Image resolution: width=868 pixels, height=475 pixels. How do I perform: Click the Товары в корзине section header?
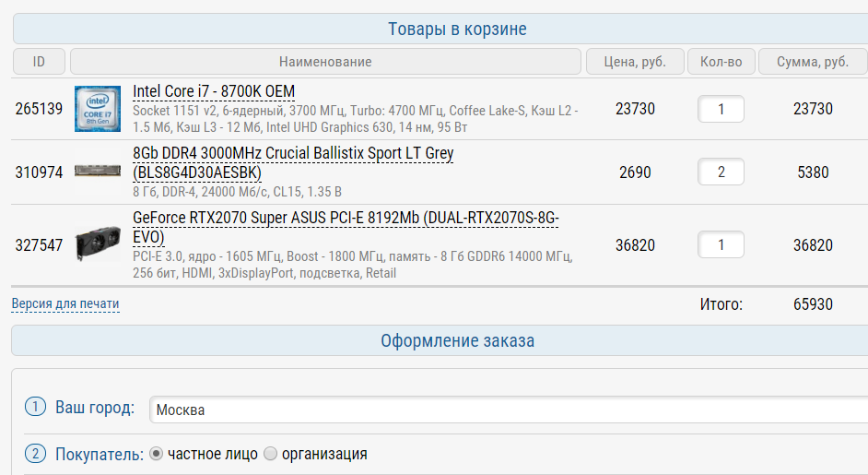coord(457,29)
